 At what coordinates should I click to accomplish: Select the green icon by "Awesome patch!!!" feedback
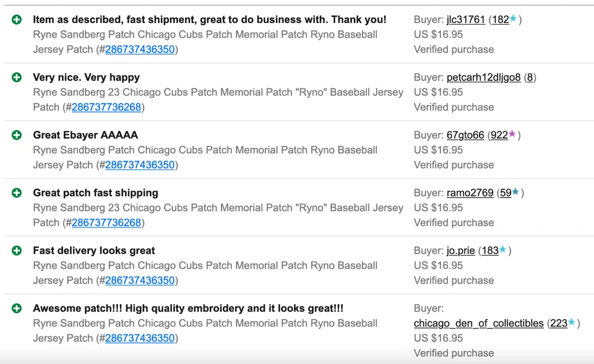coord(17,308)
